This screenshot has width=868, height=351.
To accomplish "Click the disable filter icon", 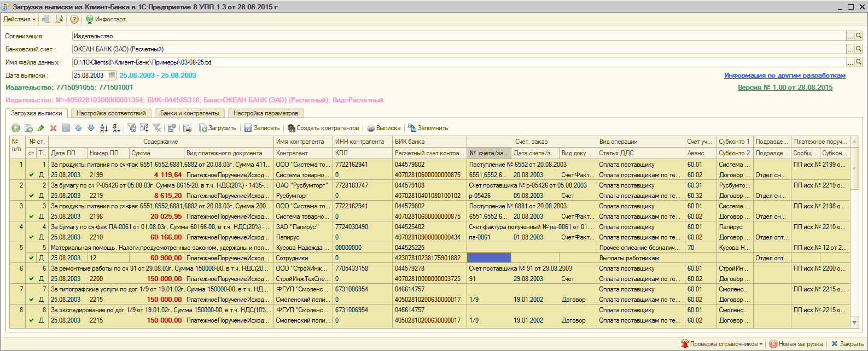I will [157, 128].
